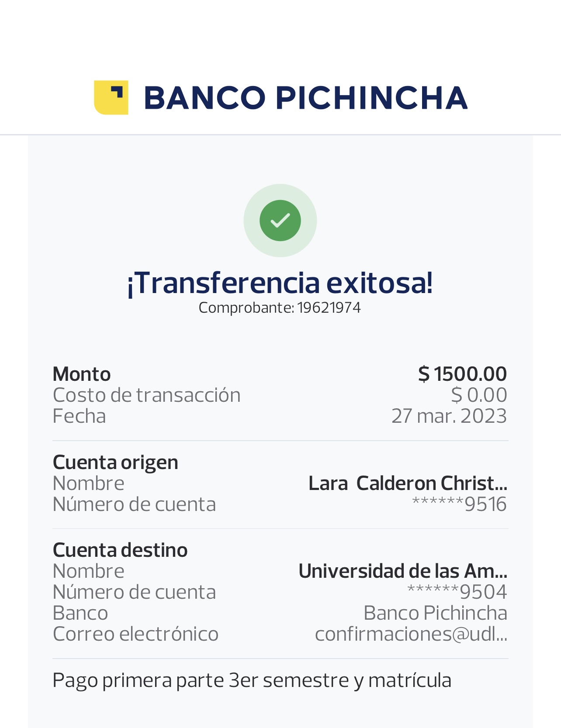The width and height of the screenshot is (561, 728).
Task: Click destination account number ending 9504
Action: coord(457,592)
